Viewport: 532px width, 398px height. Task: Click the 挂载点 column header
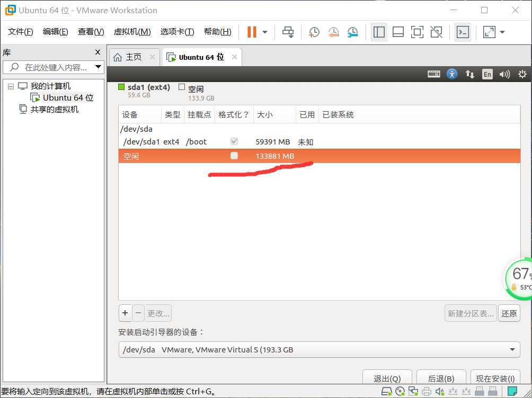click(x=199, y=115)
